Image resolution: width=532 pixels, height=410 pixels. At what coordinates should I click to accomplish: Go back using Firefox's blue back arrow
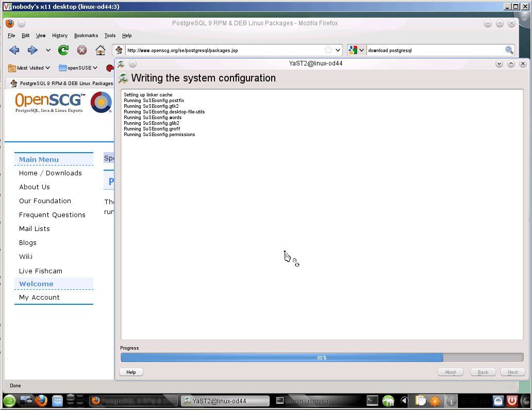point(14,50)
